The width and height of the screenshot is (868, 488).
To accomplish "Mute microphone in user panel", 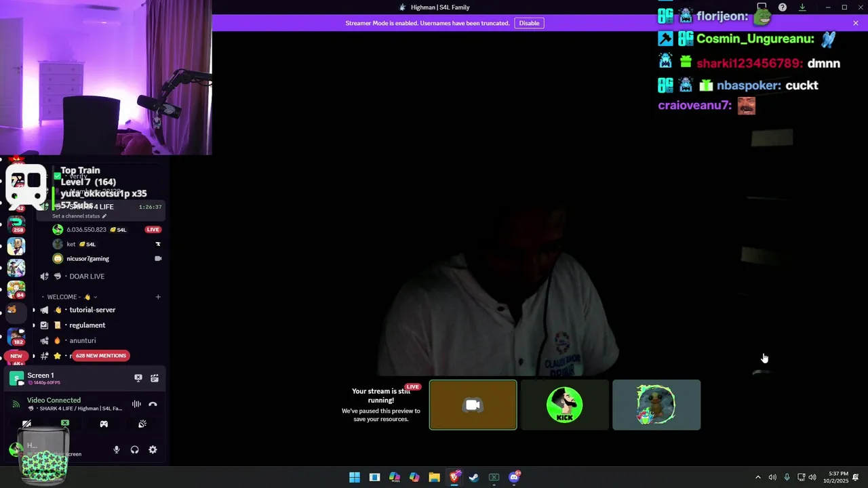I will [x=117, y=449].
